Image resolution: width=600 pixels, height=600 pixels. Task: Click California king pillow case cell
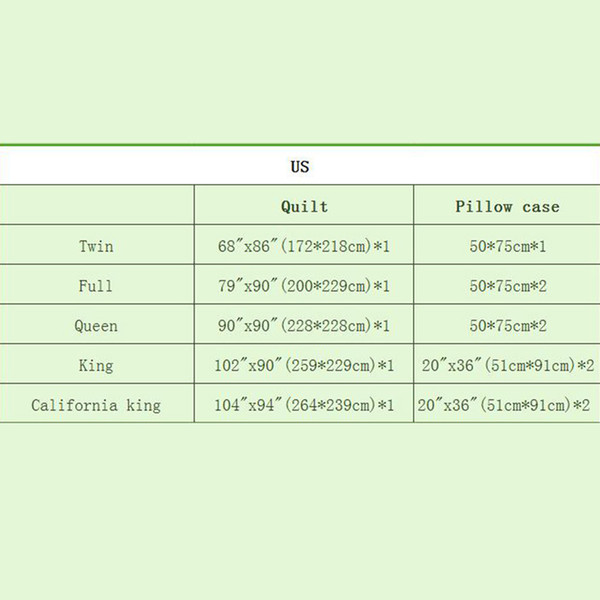(507, 405)
